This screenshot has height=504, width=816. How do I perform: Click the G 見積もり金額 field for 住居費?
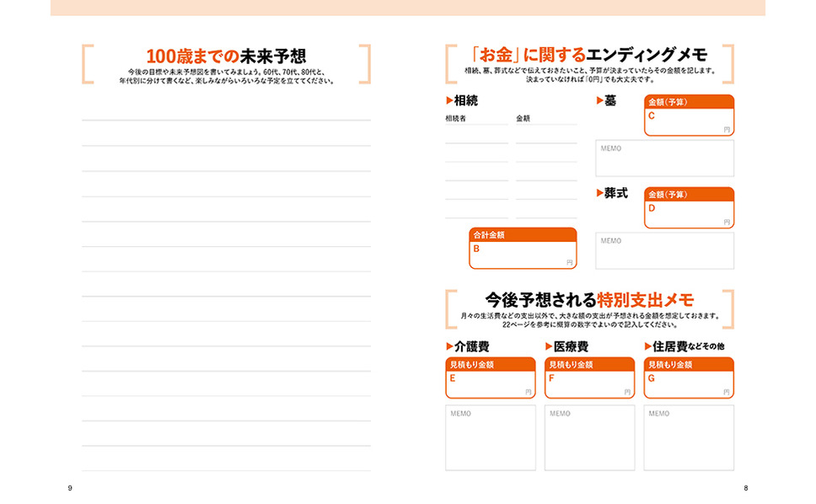click(689, 378)
